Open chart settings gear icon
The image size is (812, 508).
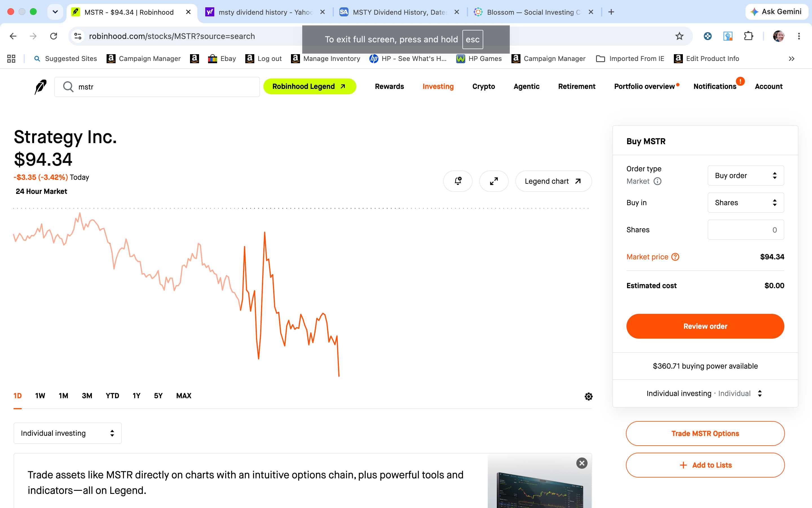588,397
